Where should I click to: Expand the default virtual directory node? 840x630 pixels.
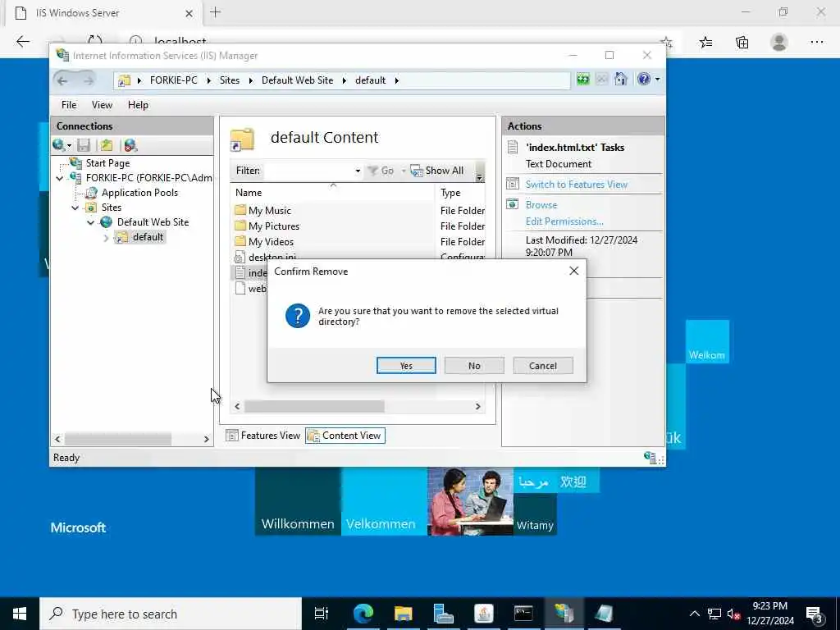106,237
